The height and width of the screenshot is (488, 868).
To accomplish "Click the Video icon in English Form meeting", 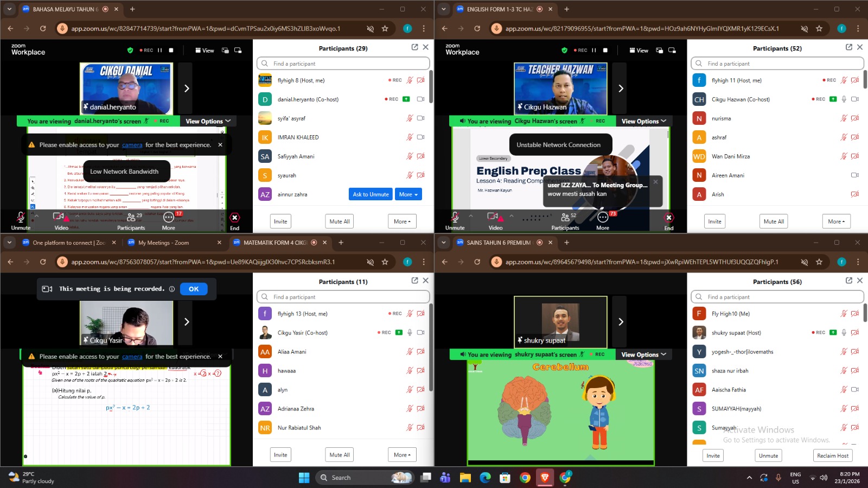I will (x=493, y=218).
